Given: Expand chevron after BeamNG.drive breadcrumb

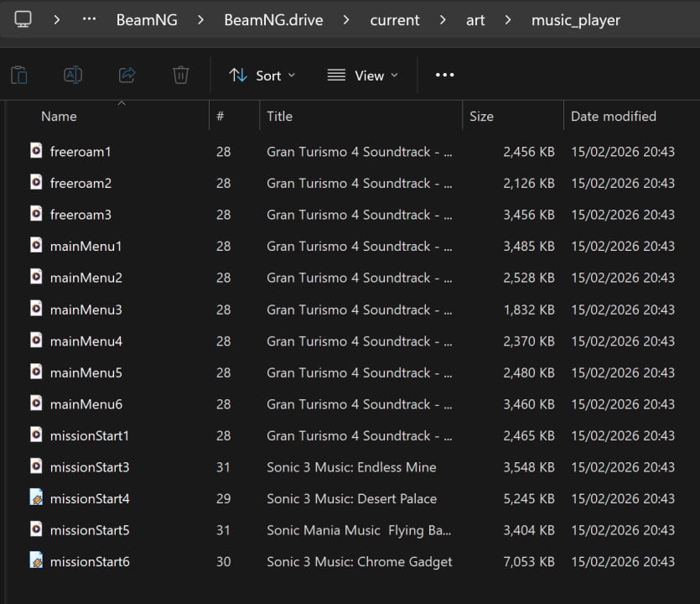Looking at the screenshot, I should pyautogui.click(x=346, y=20).
